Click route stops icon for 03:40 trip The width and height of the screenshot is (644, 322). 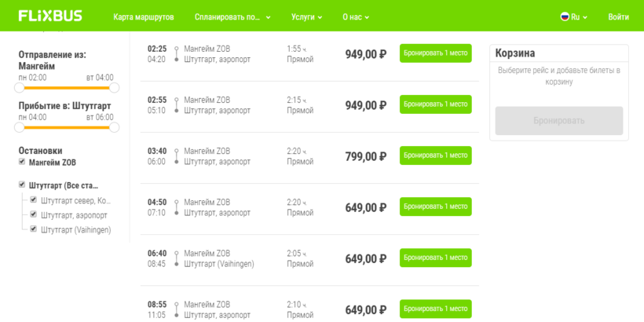tap(176, 156)
